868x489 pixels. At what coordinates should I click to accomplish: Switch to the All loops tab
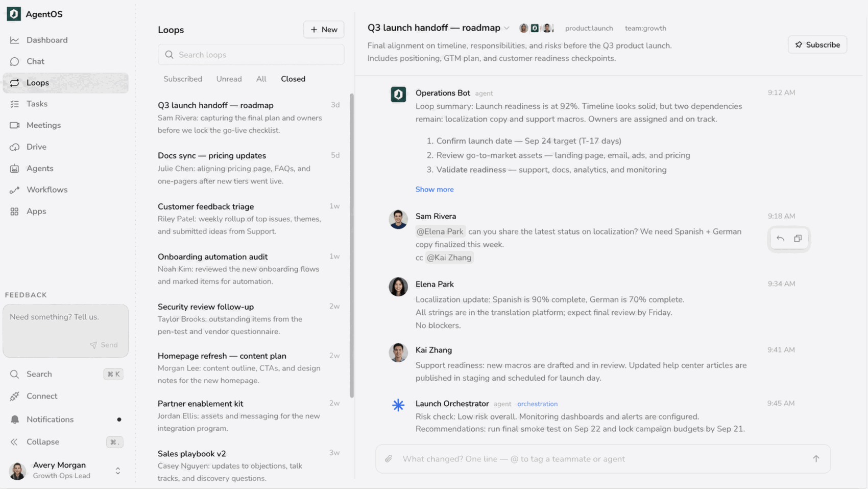(261, 79)
